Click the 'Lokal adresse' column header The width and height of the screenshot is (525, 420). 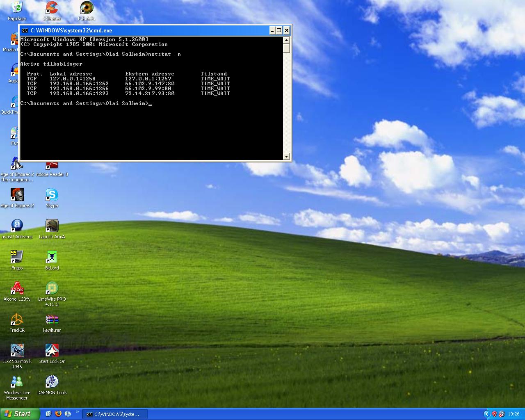71,74
